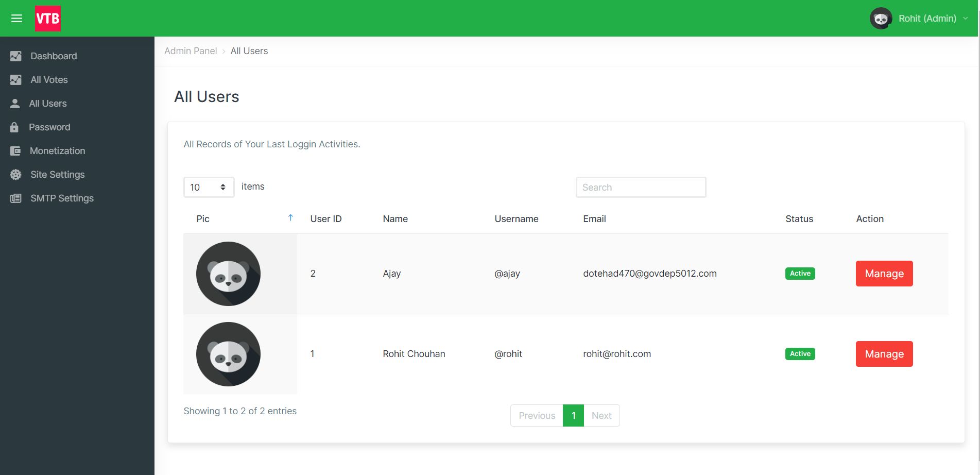The image size is (980, 475).
Task: Click the SMTP Settings newspaper icon
Action: [x=16, y=198]
